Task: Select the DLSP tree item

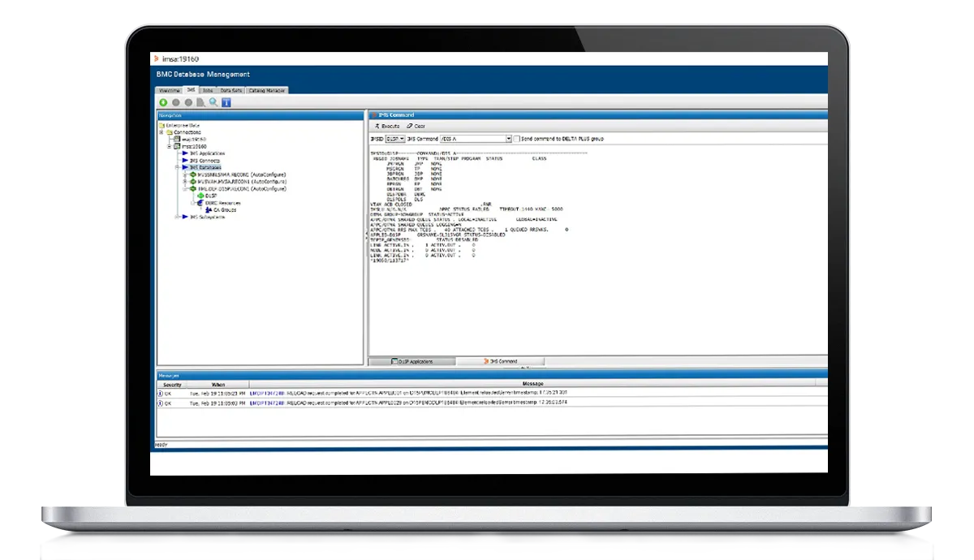Action: [x=211, y=196]
